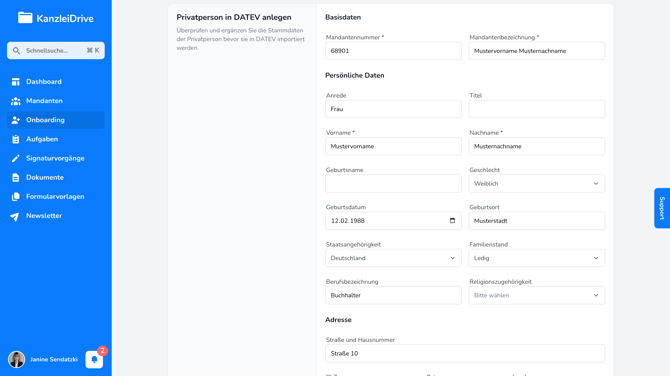Open Aufgaben in sidebar
Image resolution: width=670 pixels, height=376 pixels.
click(x=56, y=139)
